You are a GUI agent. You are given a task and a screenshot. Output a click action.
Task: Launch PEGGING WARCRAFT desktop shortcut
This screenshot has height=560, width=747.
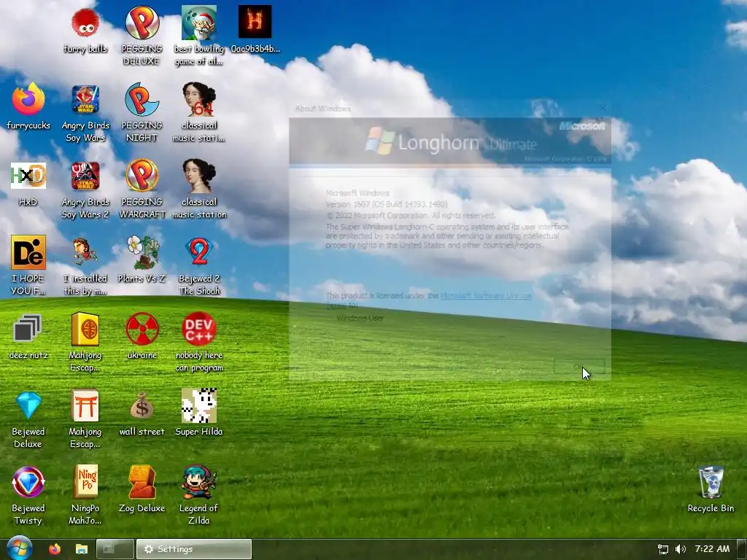point(142,190)
